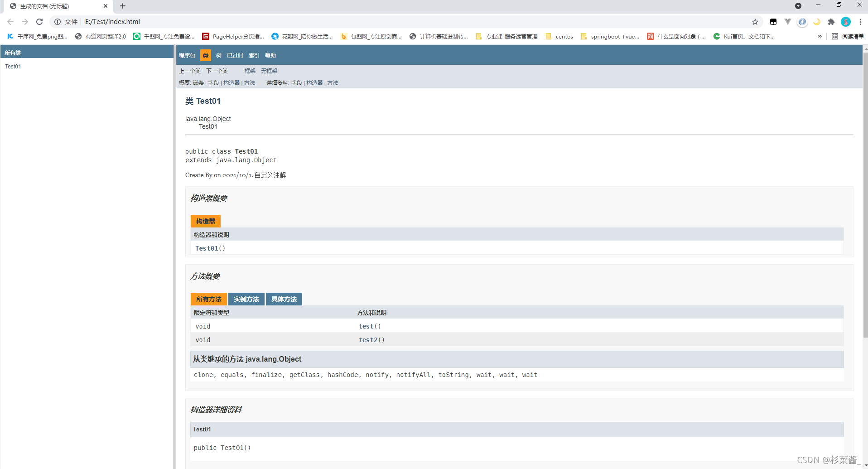Open the 已过时 navigation item
This screenshot has width=868, height=469.
(x=235, y=56)
